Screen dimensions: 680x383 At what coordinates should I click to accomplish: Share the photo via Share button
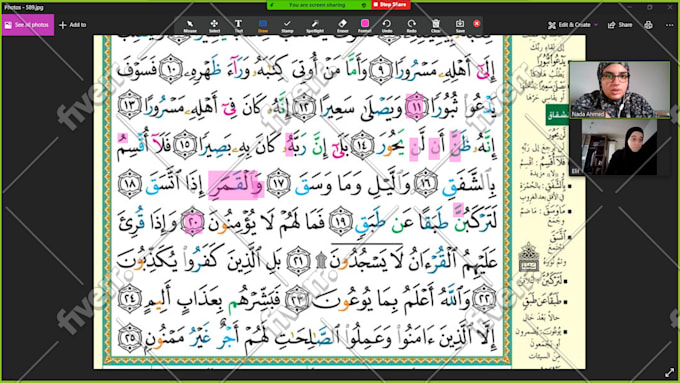[620, 25]
